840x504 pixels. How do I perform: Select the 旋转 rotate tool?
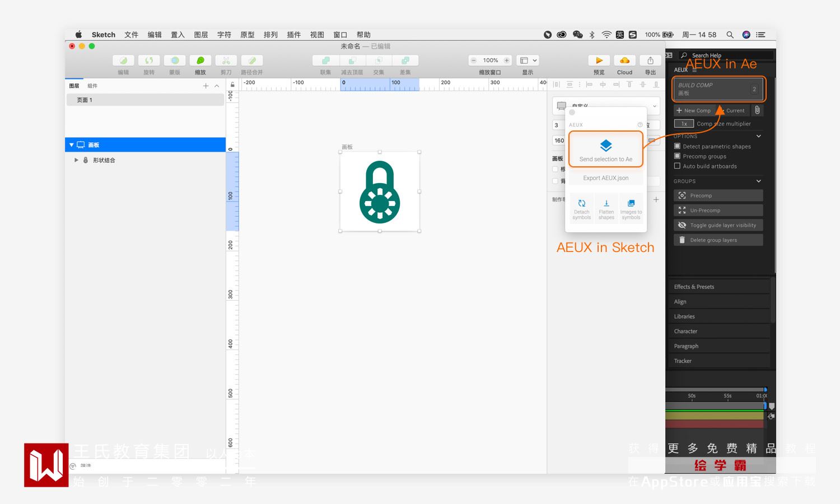point(149,60)
